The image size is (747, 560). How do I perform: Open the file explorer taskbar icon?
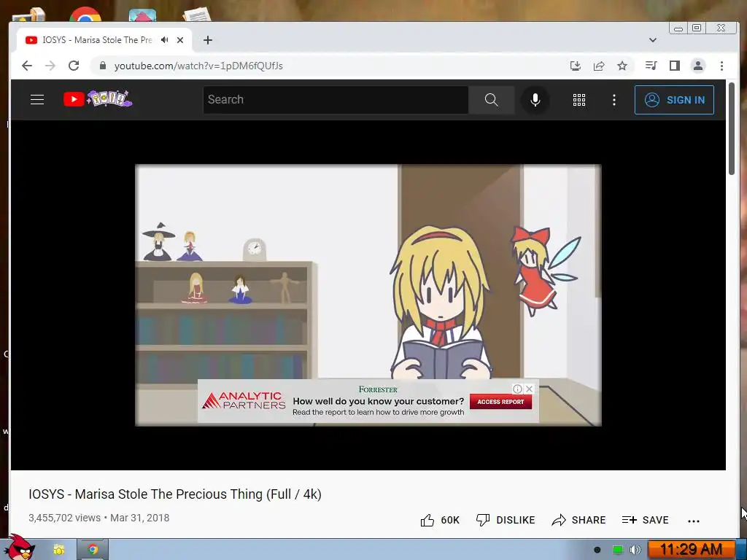click(x=58, y=550)
